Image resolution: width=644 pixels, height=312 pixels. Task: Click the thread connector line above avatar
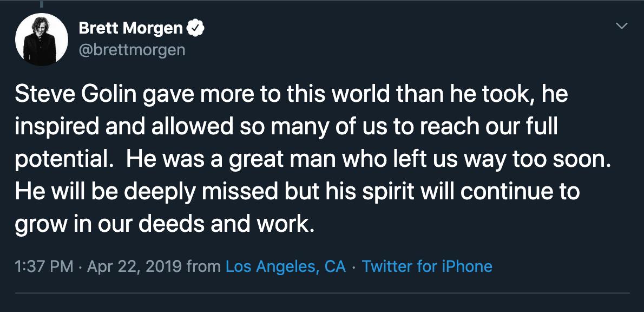coord(42,4)
